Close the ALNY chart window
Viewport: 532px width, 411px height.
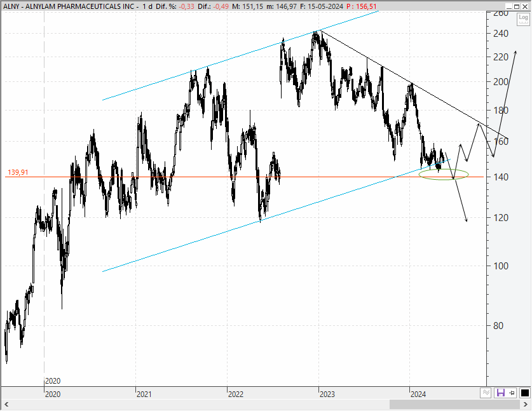coord(524,6)
